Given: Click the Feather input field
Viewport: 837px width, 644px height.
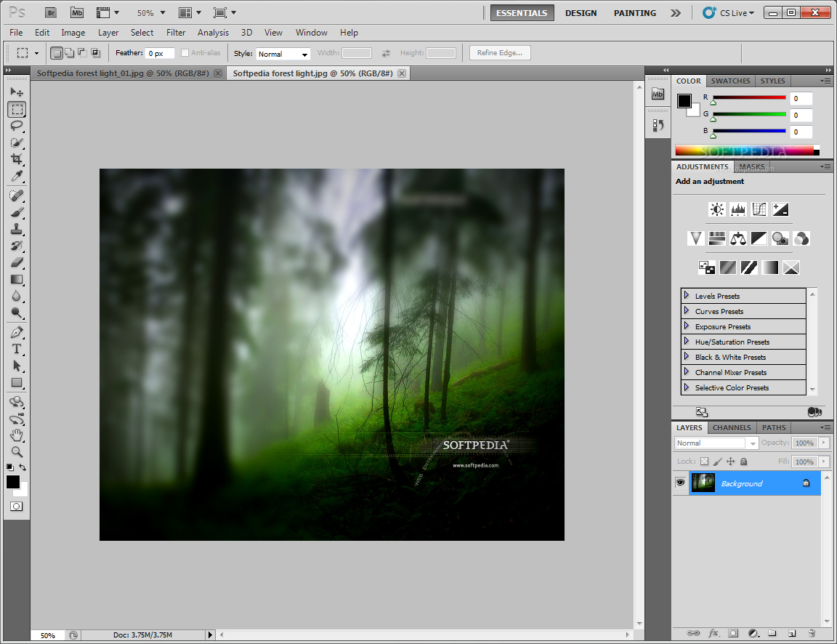Looking at the screenshot, I should pyautogui.click(x=160, y=53).
